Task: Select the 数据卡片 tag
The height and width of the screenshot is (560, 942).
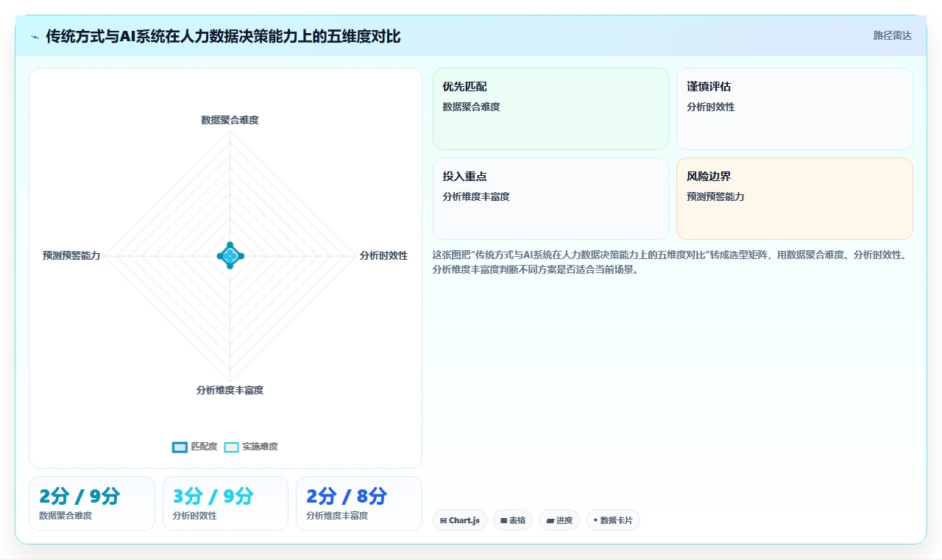Action: (x=613, y=520)
